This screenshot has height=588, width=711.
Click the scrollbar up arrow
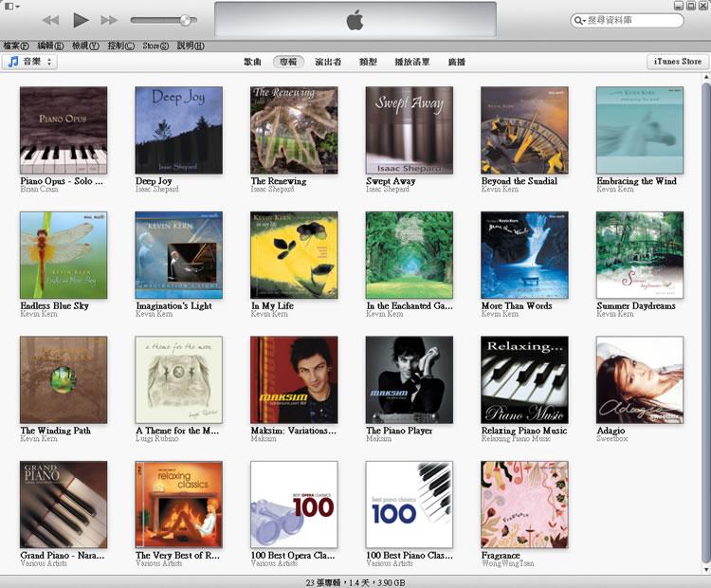705,78
